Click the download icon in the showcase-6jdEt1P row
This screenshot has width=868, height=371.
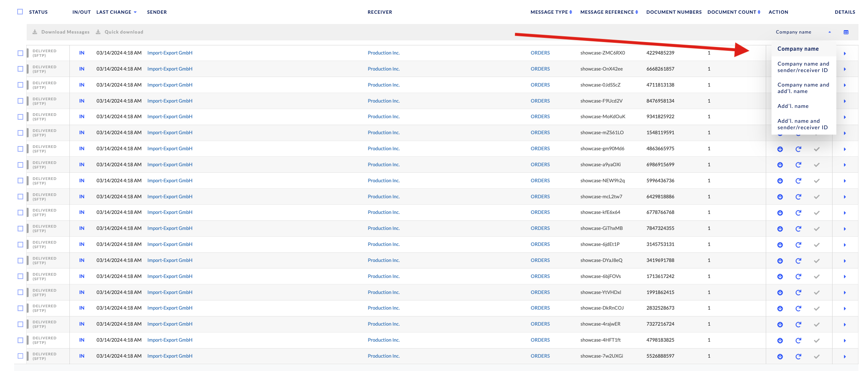[x=780, y=245]
